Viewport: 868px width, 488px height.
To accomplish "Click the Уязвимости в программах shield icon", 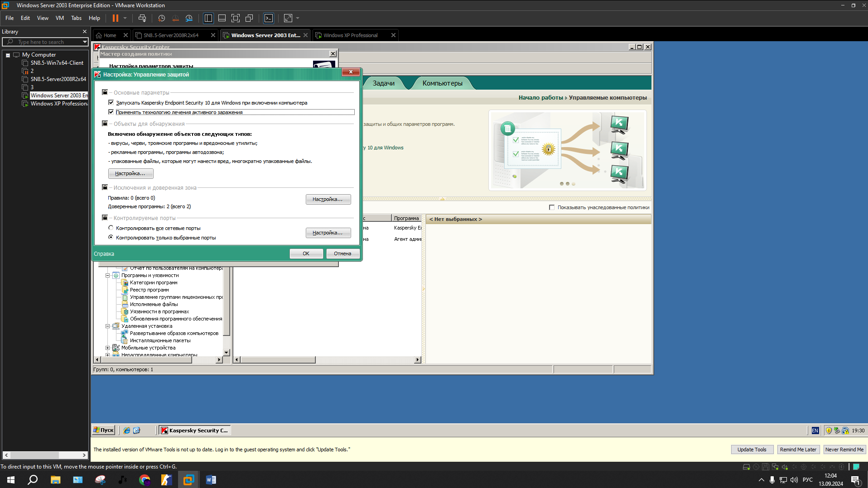I will tap(125, 311).
